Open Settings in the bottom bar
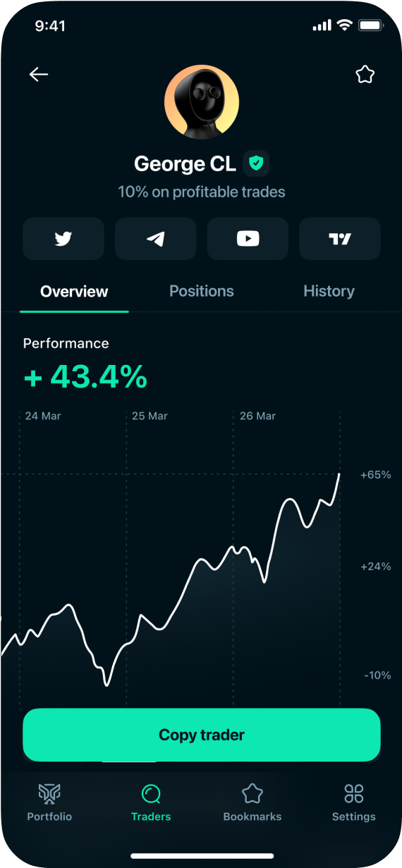Image resolution: width=402 pixels, height=868 pixels. click(x=354, y=802)
